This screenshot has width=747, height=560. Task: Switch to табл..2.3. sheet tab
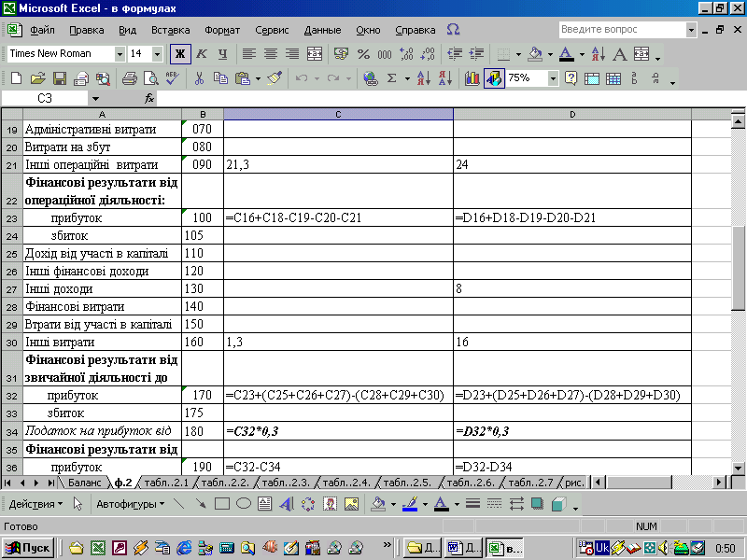[286, 483]
